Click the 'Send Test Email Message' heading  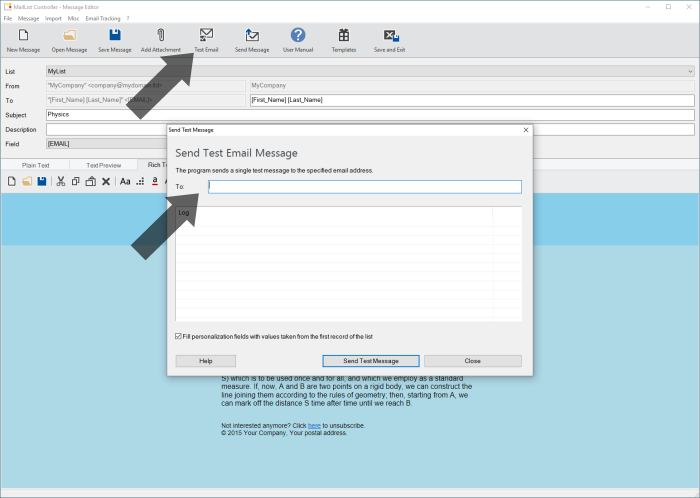click(x=236, y=153)
